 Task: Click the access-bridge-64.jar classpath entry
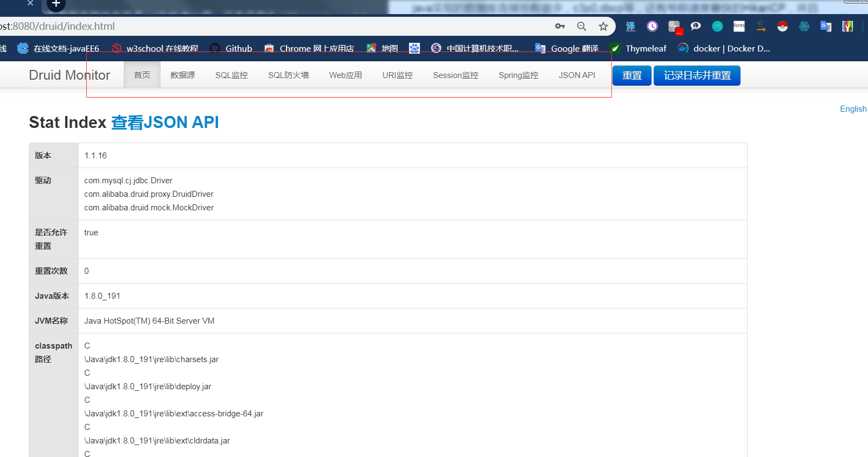coord(174,414)
